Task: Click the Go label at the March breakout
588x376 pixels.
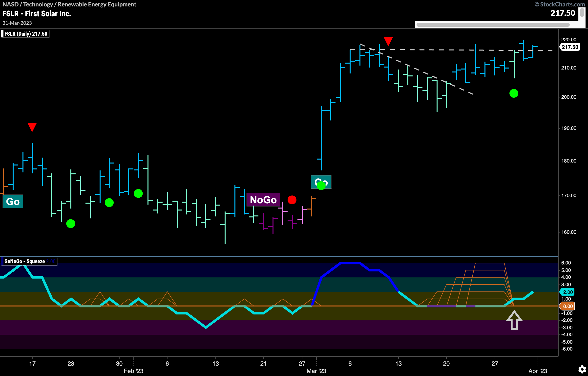Action: click(x=321, y=182)
